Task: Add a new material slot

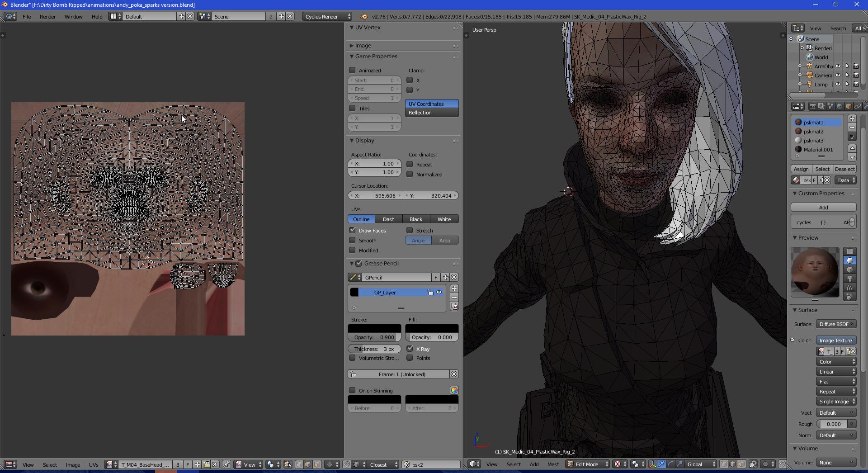Action: (852, 118)
